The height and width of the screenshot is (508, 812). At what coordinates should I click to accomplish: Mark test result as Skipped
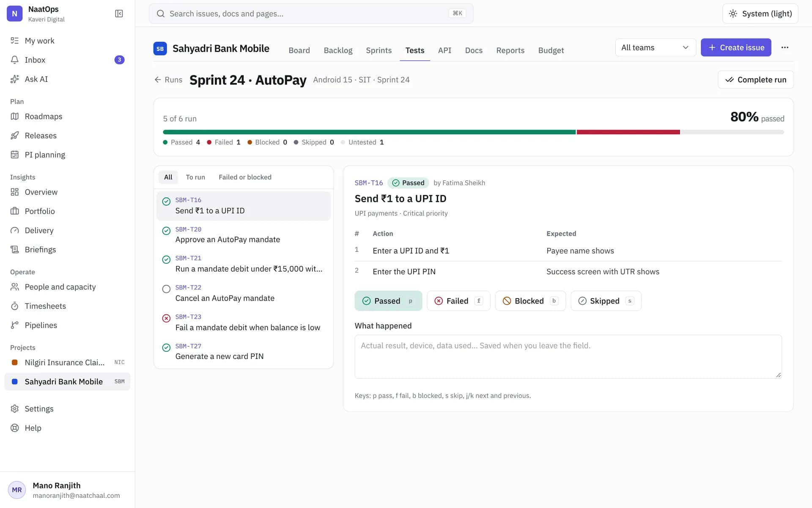click(x=606, y=301)
